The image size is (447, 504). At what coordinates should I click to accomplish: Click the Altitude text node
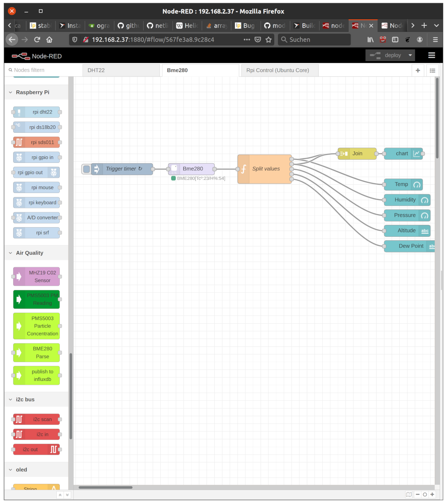tap(407, 231)
